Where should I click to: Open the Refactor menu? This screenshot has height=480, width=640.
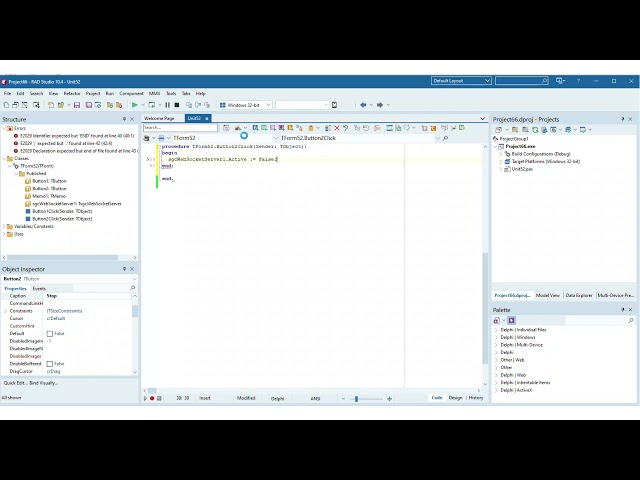pos(72,93)
